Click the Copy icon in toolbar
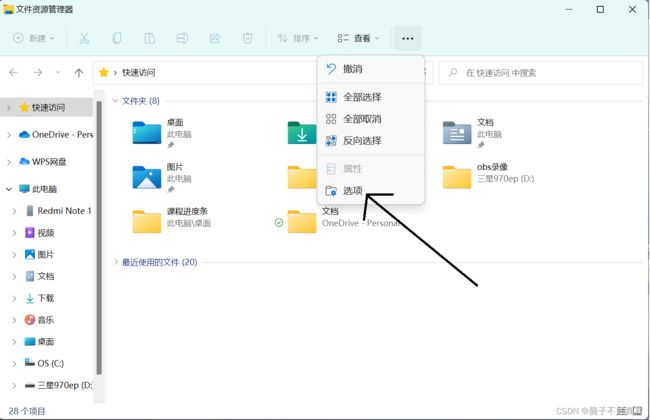The width and height of the screenshot is (650, 420). click(117, 38)
